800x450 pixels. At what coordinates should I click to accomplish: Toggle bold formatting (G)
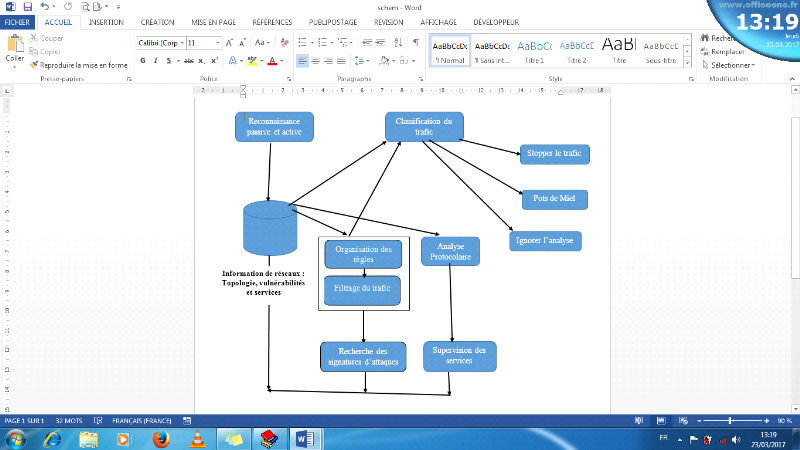[143, 61]
